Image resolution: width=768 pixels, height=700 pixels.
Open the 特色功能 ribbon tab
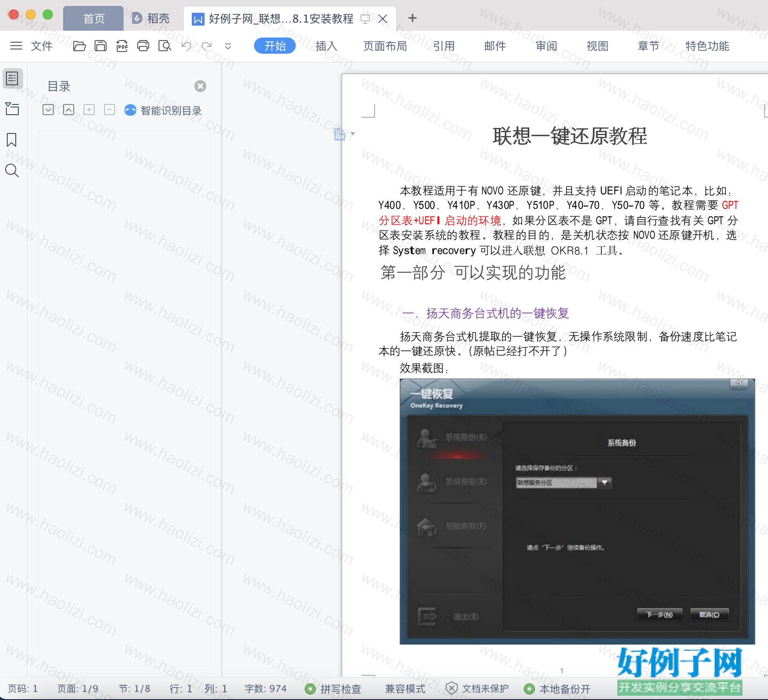tap(707, 46)
